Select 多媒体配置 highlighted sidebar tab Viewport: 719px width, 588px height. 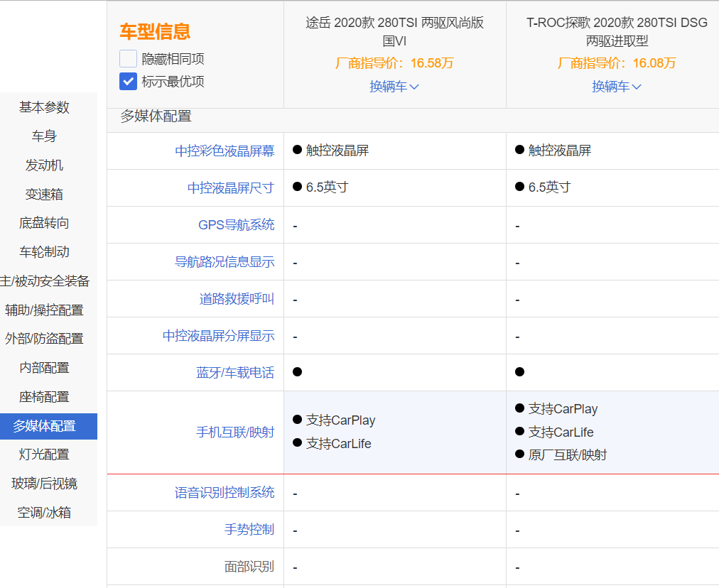click(x=44, y=426)
